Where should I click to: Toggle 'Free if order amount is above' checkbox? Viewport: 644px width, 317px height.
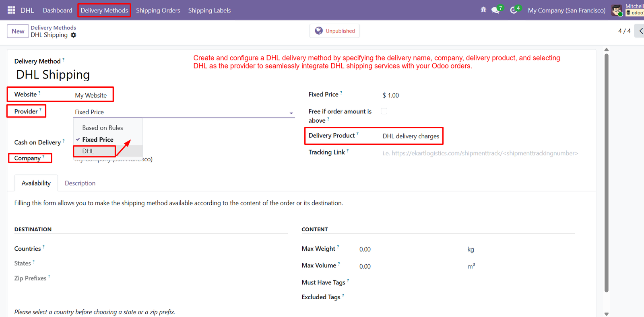(x=384, y=111)
